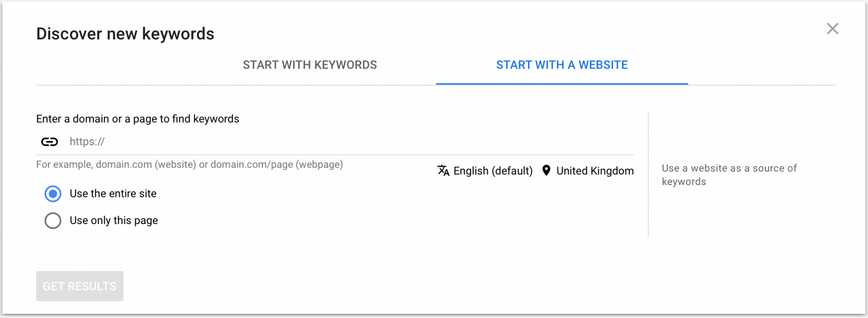Click the Discover new keywords heading
The image size is (868, 318).
[x=125, y=34]
